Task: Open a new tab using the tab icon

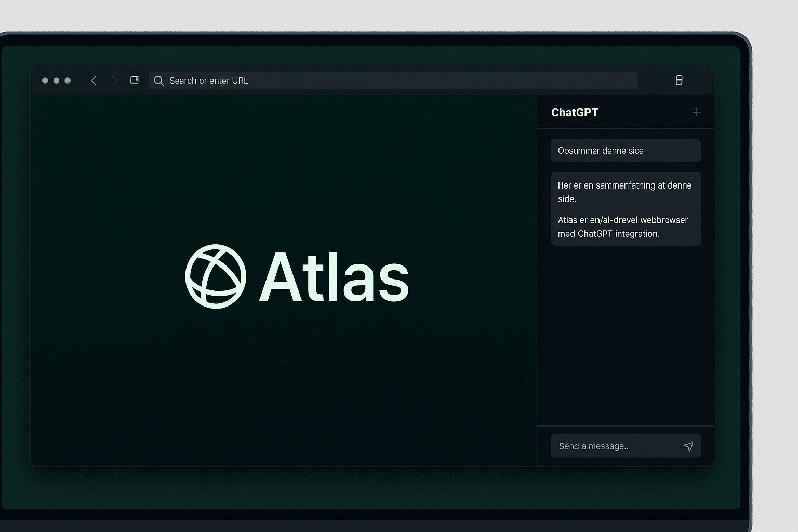Action: pyautogui.click(x=134, y=80)
